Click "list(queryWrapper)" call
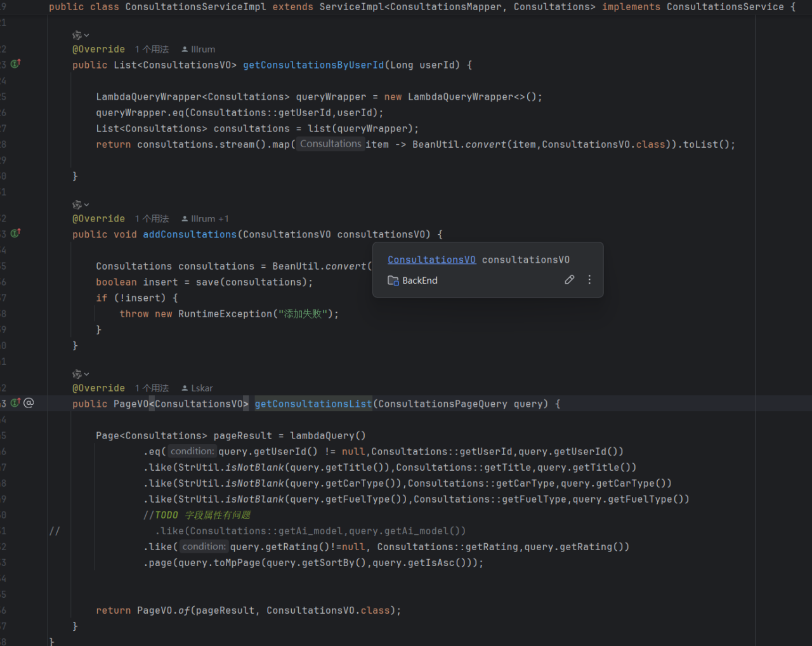This screenshot has height=646, width=812. tap(360, 129)
